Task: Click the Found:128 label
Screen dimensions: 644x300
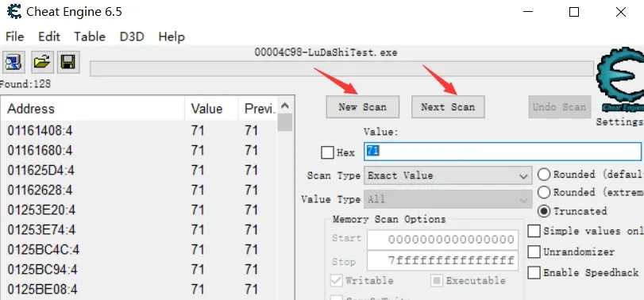Action: [x=25, y=84]
